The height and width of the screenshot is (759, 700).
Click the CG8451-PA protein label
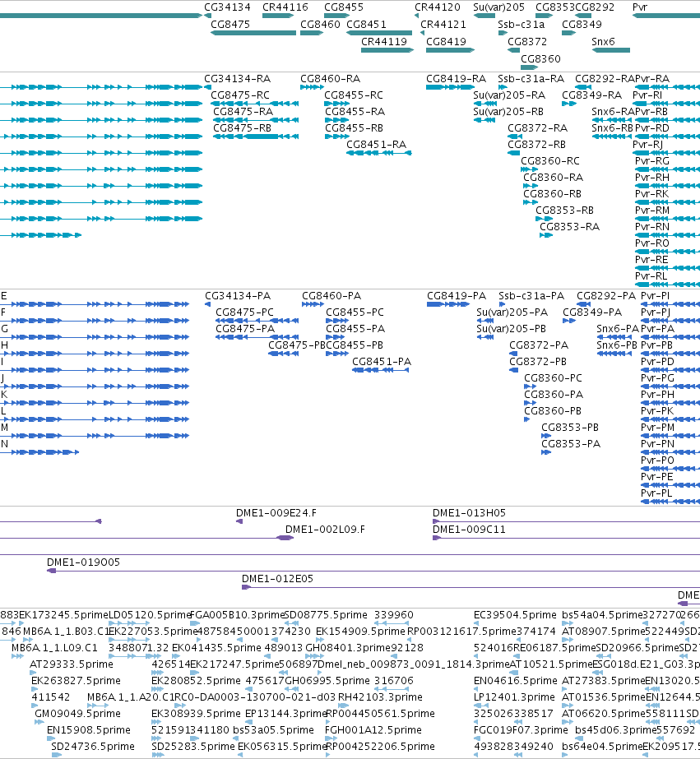tap(382, 362)
